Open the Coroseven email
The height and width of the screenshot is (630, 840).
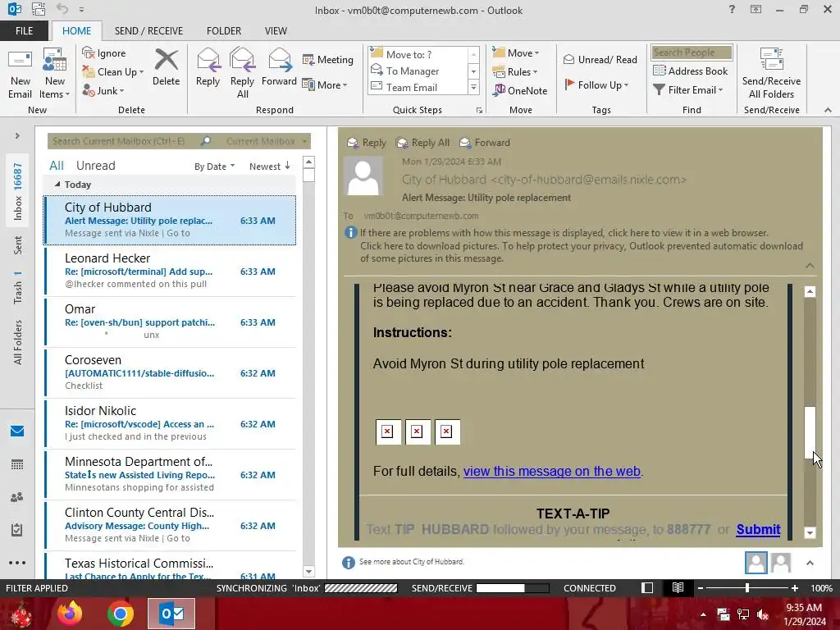pyautogui.click(x=170, y=373)
